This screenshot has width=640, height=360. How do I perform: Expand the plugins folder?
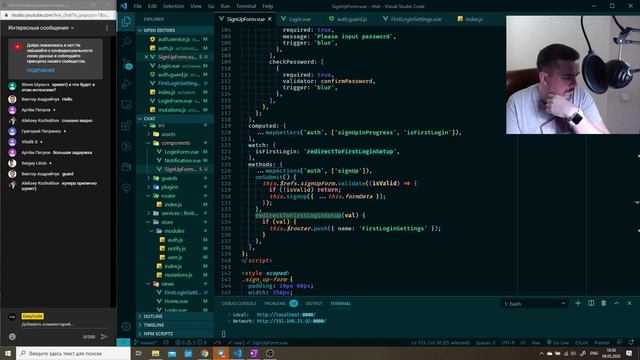(x=169, y=187)
